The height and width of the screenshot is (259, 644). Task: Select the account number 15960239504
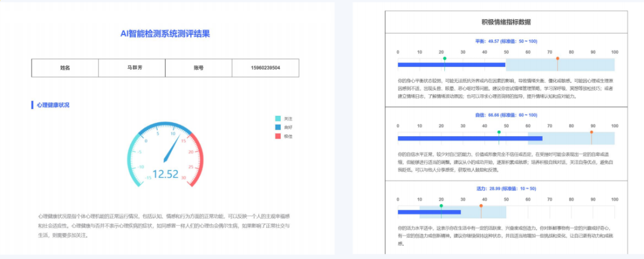click(265, 68)
